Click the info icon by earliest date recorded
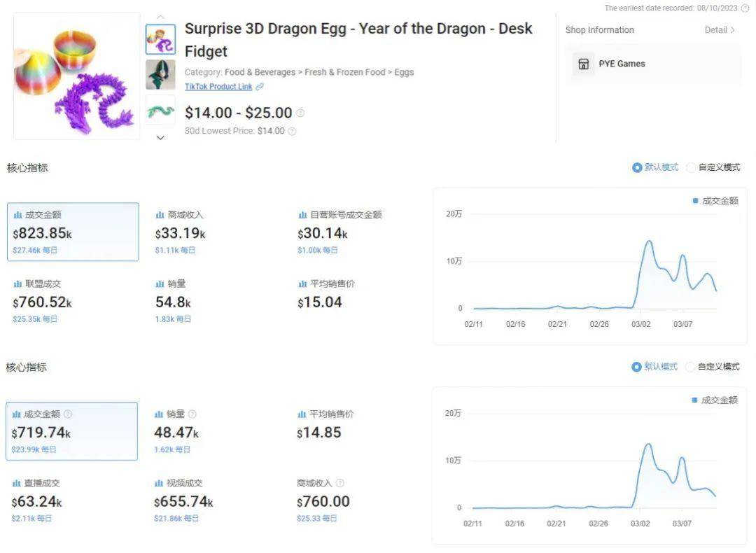The image size is (756, 553). pos(745,8)
